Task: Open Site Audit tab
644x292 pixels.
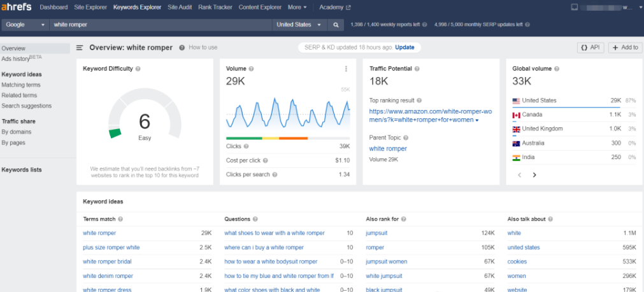Action: coord(180,8)
